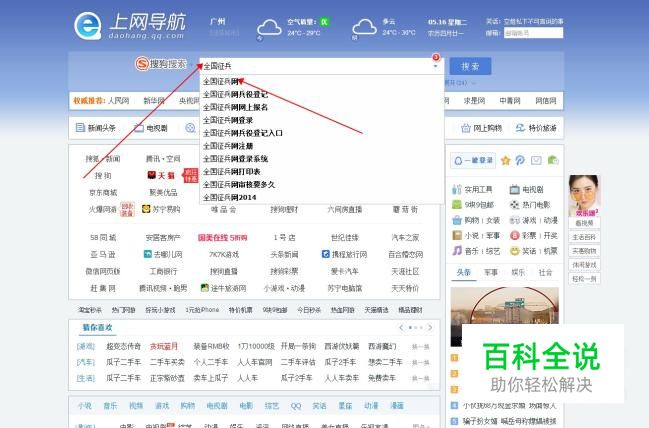The height and width of the screenshot is (428, 649).
Task: Open the 58同城 link
Action: (x=103, y=238)
